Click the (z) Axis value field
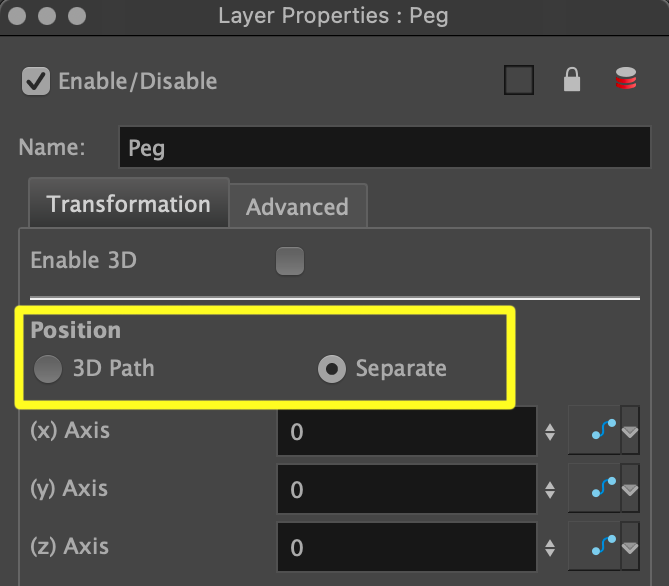669x586 pixels. tap(407, 547)
